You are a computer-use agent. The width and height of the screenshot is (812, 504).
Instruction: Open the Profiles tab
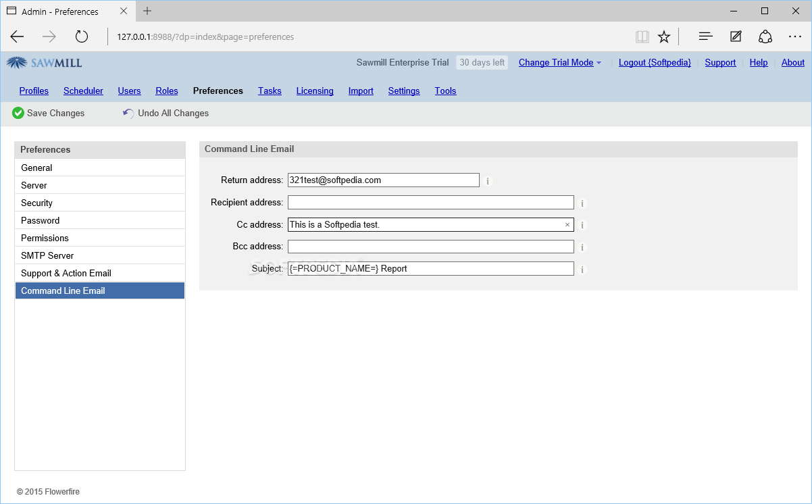click(34, 91)
